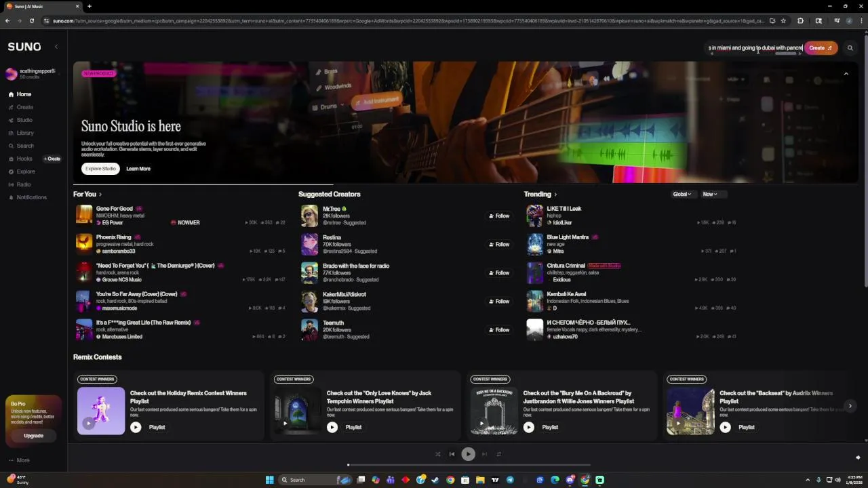The height and width of the screenshot is (488, 868).
Task: Open the Phoenix Rising song
Action: tap(113, 237)
